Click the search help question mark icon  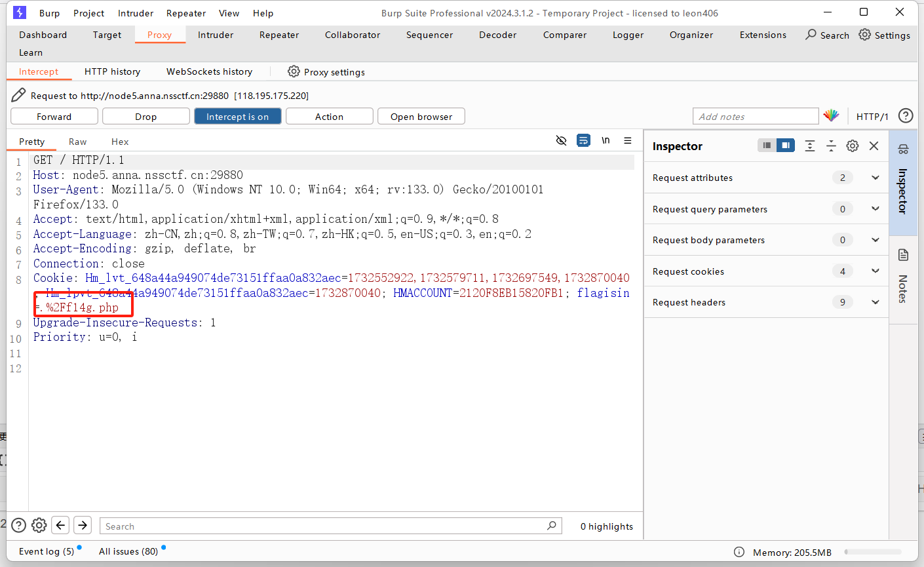click(x=18, y=525)
